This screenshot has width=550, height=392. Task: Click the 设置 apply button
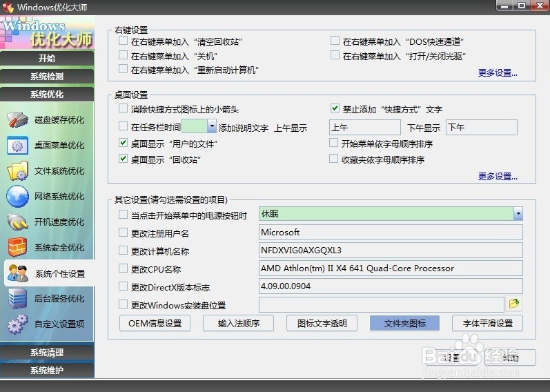[x=451, y=357]
